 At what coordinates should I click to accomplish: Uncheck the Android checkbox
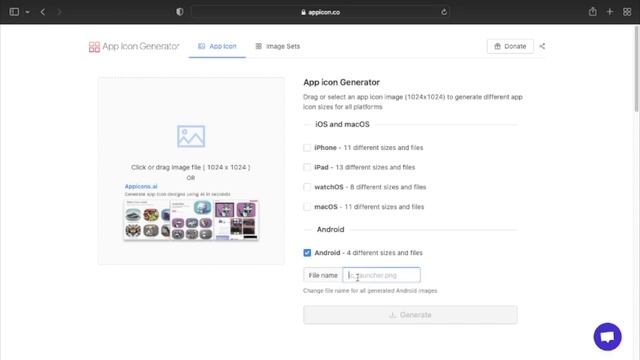pos(307,253)
